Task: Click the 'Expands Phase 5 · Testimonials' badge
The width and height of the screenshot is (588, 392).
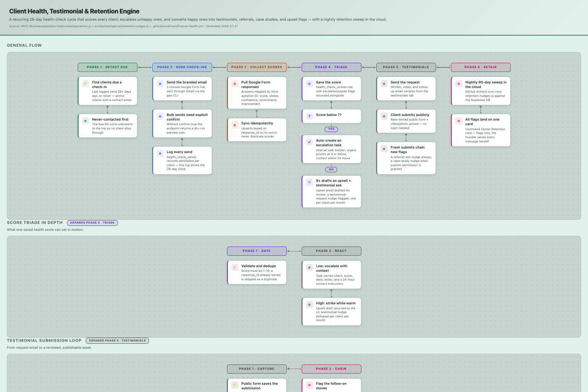Action: (x=117, y=341)
